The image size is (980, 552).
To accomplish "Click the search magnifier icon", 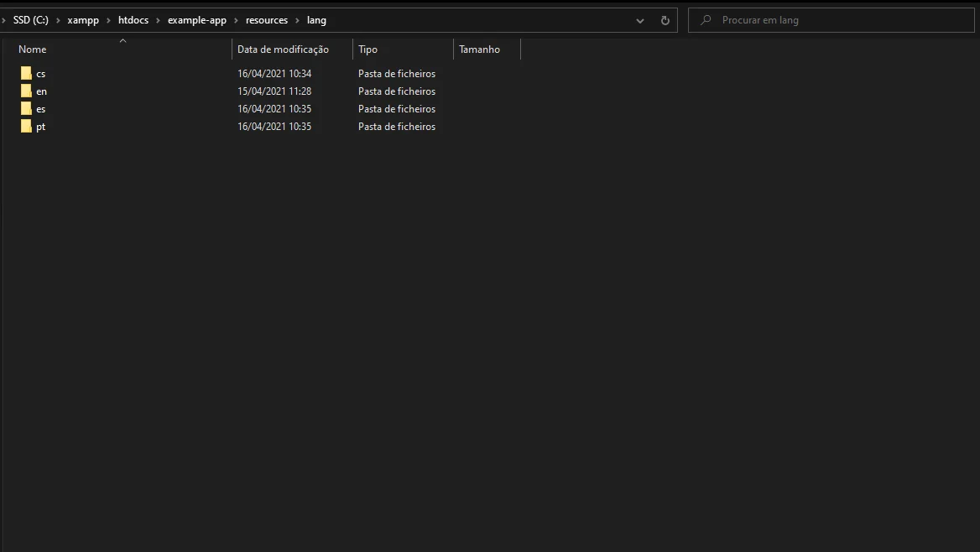I will (706, 20).
